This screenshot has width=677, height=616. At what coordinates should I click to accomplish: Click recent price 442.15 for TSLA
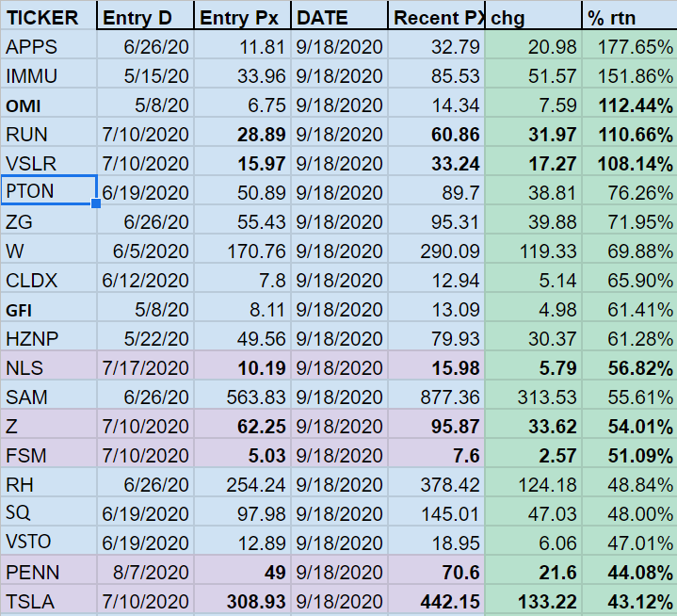[x=437, y=600]
